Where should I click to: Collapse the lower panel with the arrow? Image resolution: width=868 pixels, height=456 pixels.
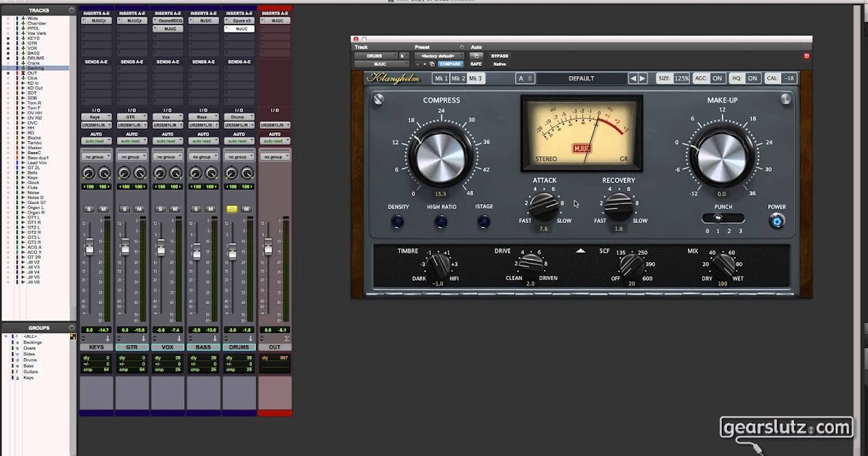point(580,251)
